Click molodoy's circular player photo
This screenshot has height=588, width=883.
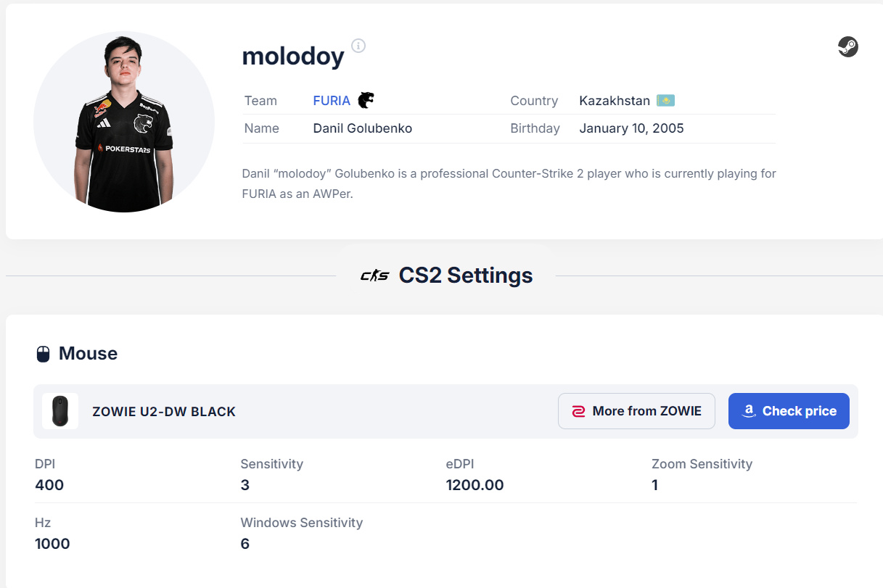124,121
